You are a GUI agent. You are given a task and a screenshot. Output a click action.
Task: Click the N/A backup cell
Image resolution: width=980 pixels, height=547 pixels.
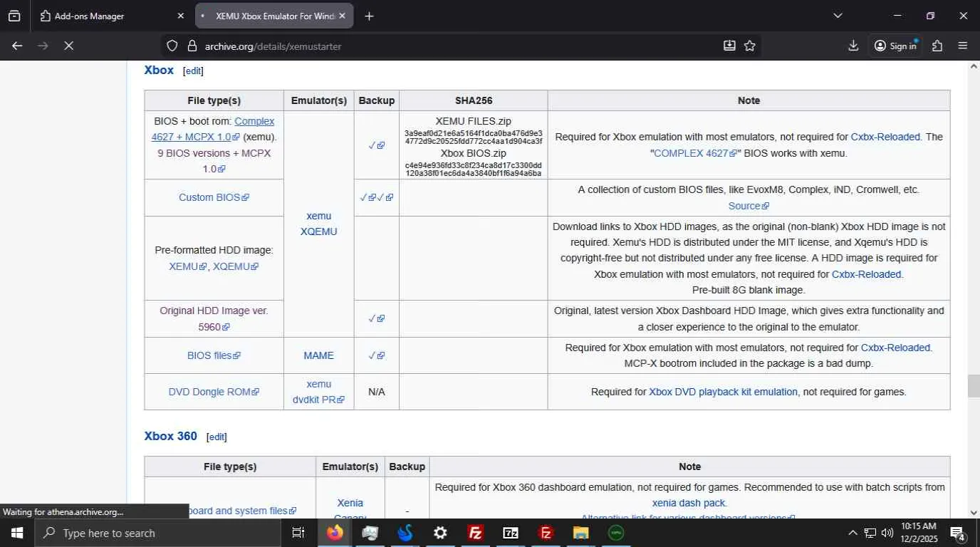pos(376,392)
